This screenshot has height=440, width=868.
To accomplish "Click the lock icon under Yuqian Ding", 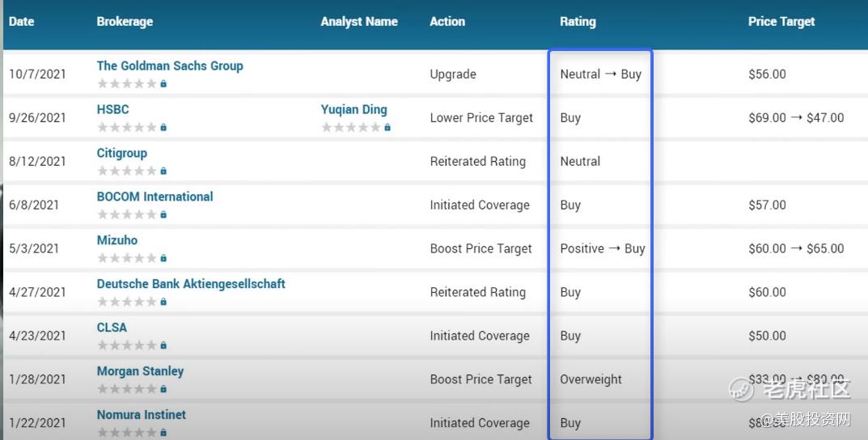I will tap(387, 127).
